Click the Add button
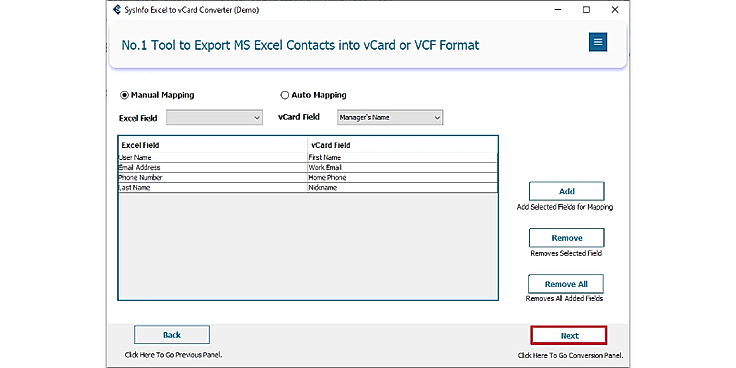 (567, 192)
